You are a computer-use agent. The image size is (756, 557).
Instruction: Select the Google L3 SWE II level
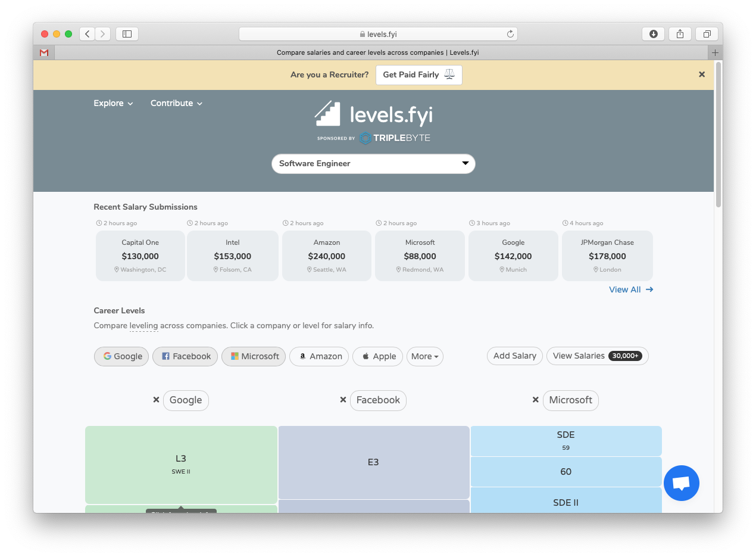click(x=181, y=465)
